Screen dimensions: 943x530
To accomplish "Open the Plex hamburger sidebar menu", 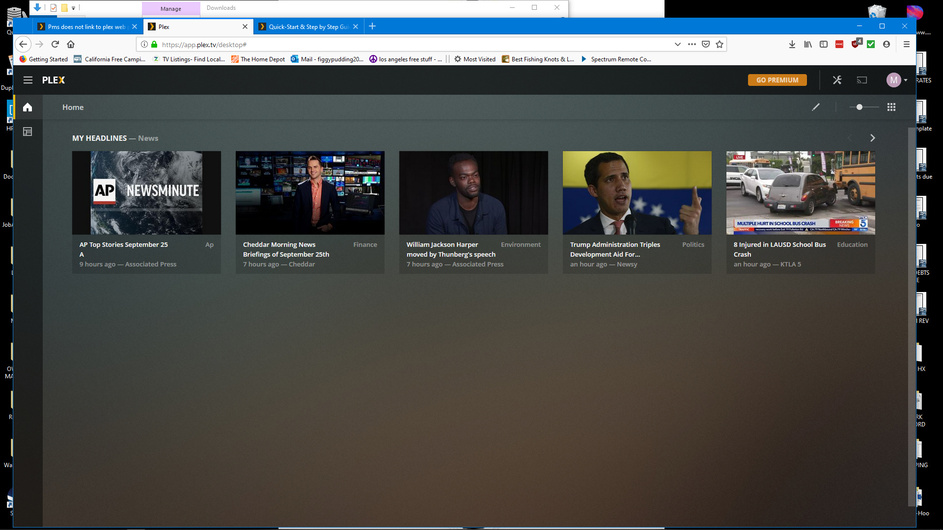I will pyautogui.click(x=28, y=80).
